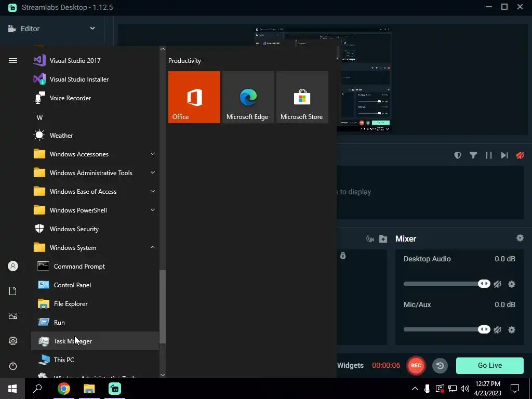The image size is (532, 399).
Task: Select the W letter header
Action: 39,118
